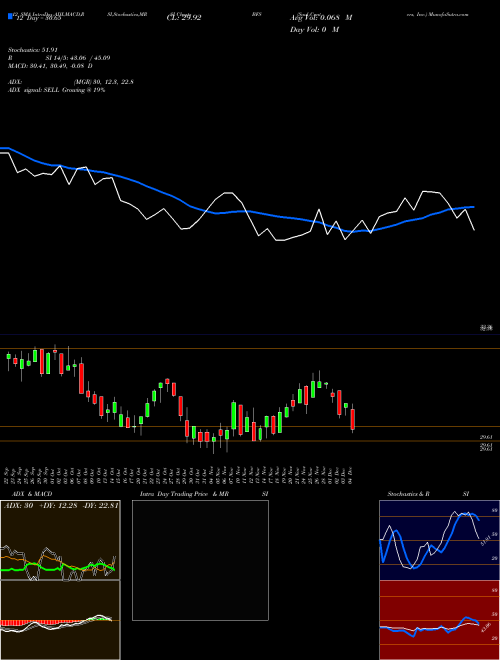Click the empty Intra Day Trading chart box

[200, 560]
